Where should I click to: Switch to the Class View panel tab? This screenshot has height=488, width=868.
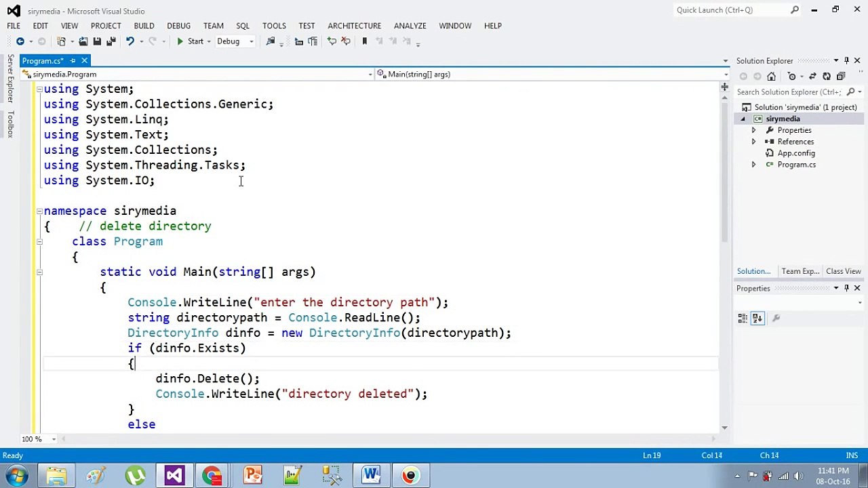pyautogui.click(x=844, y=271)
